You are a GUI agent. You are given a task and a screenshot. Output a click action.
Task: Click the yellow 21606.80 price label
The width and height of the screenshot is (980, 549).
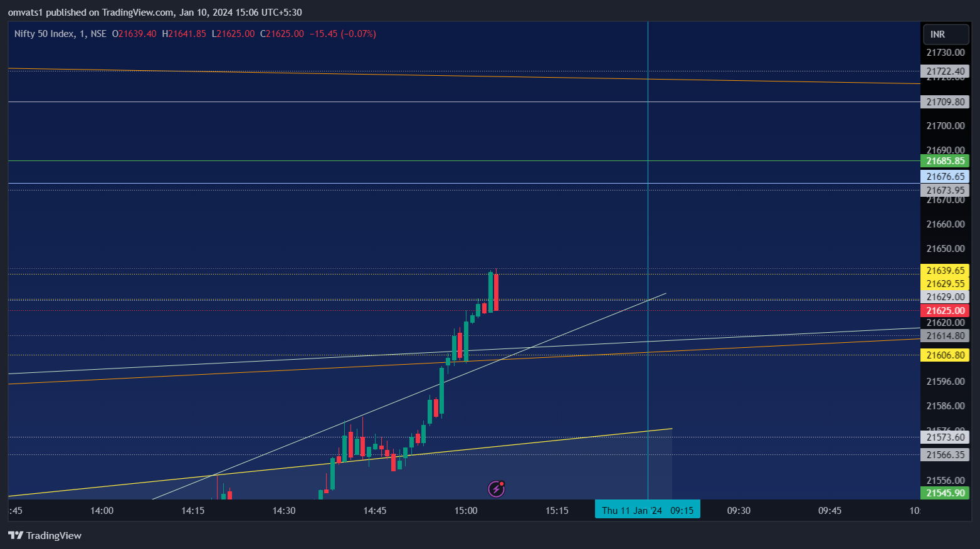[x=945, y=355]
